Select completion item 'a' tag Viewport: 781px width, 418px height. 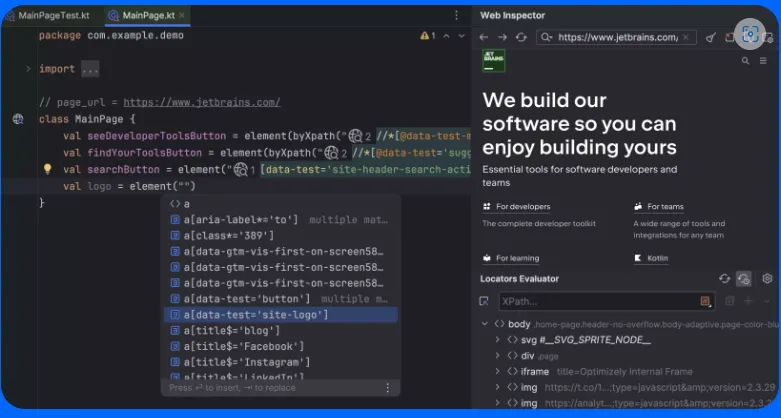pos(281,204)
